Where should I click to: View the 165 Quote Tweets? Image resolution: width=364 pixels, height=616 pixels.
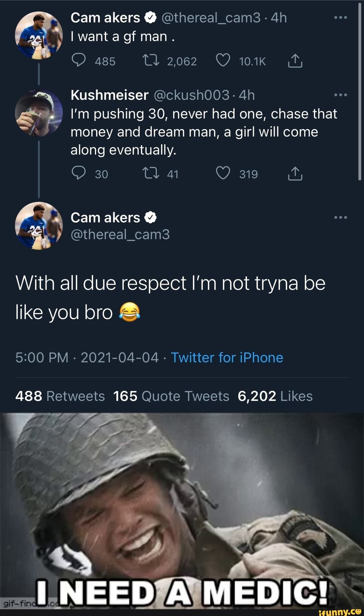coord(171,396)
